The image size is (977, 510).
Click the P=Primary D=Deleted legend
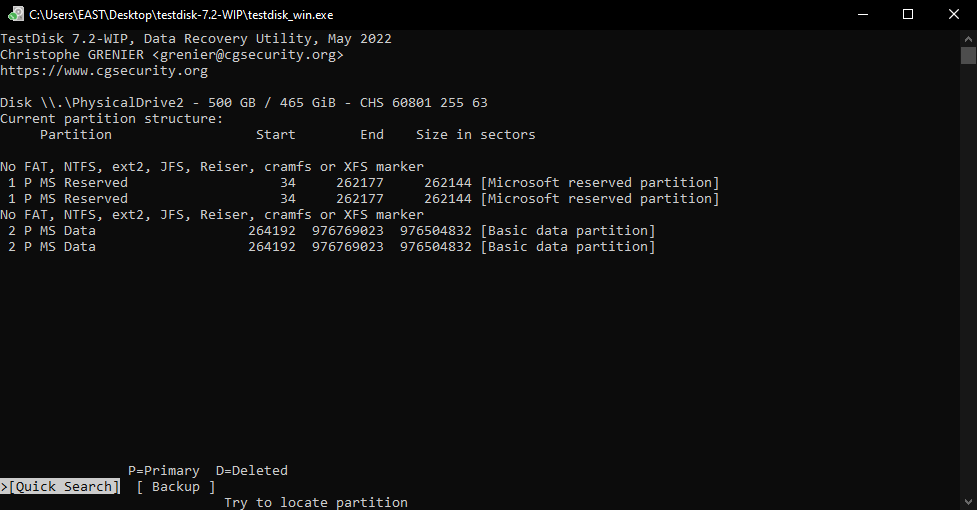tap(208, 471)
